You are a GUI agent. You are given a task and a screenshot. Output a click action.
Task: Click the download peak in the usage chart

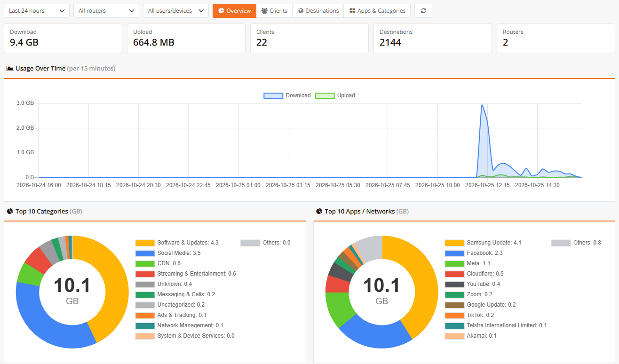[x=482, y=105]
